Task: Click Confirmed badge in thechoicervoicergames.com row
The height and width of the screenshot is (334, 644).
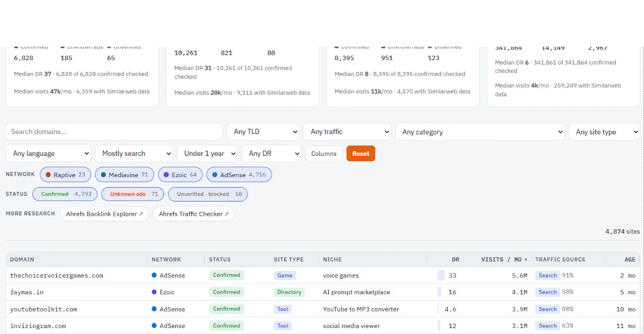Action: pos(227,275)
